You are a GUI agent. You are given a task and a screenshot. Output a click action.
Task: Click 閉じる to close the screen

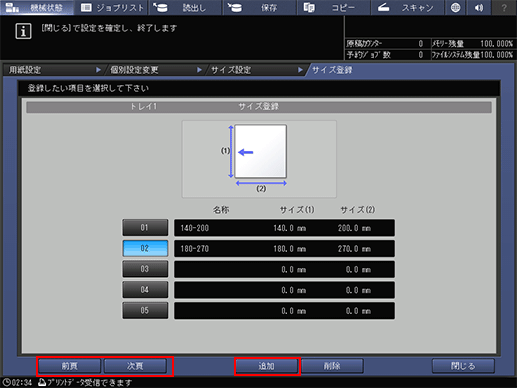pos(463,366)
